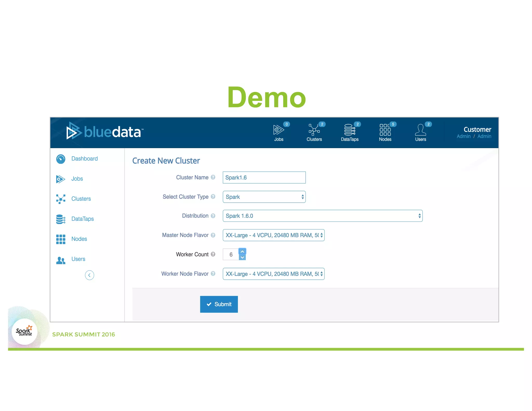The height and width of the screenshot is (411, 532).
Task: Open the Worker Node Flavor dropdown
Action: [x=274, y=274]
